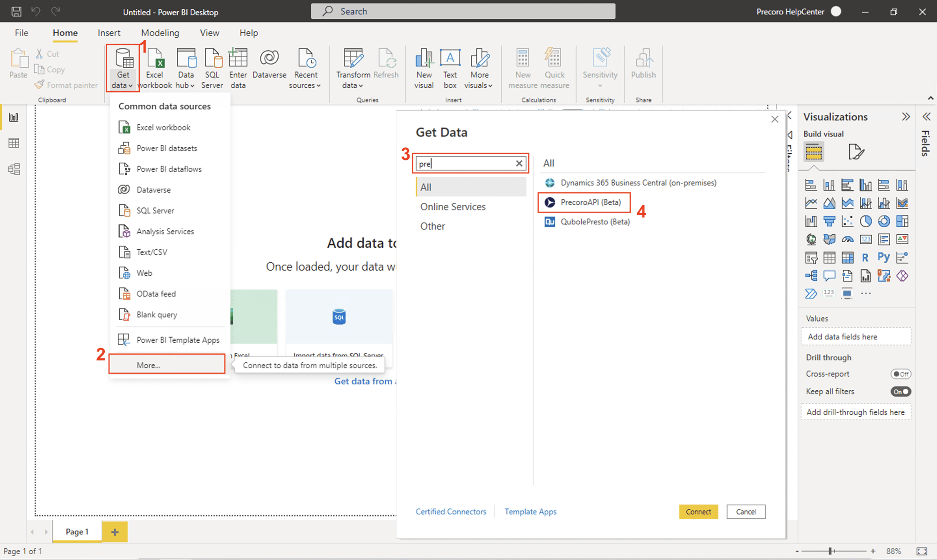Viewport: 937px width, 560px height.
Task: Click the Get Data search box
Action: [468, 163]
